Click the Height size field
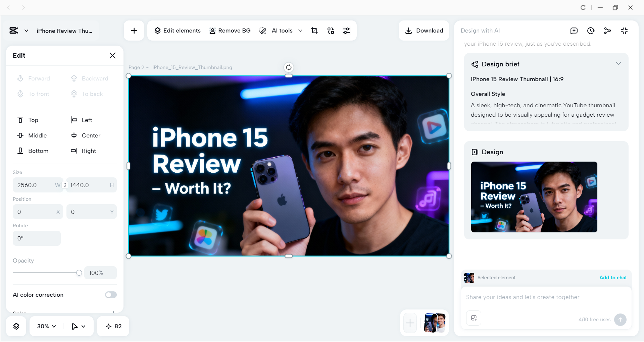Image resolution: width=644 pixels, height=342 pixels. click(x=92, y=185)
